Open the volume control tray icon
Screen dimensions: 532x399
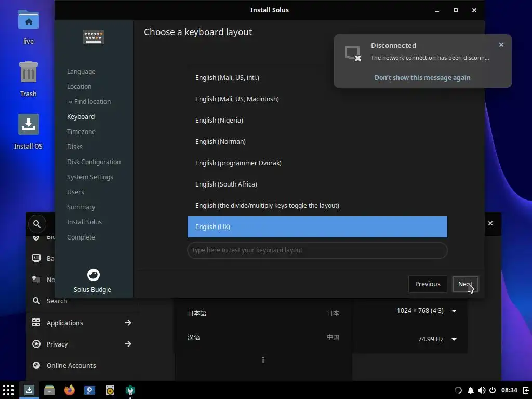(481, 390)
